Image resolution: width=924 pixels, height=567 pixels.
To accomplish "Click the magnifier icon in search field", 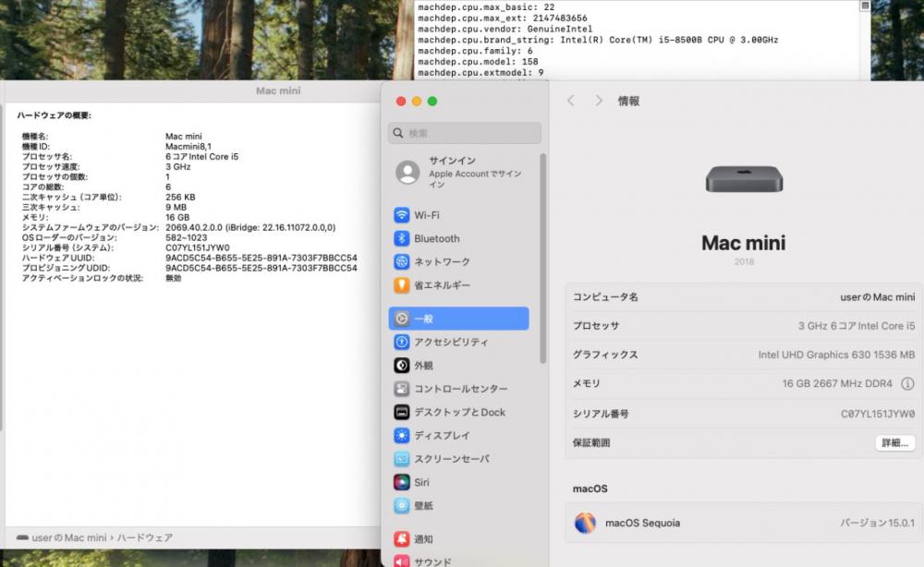I will 398,133.
